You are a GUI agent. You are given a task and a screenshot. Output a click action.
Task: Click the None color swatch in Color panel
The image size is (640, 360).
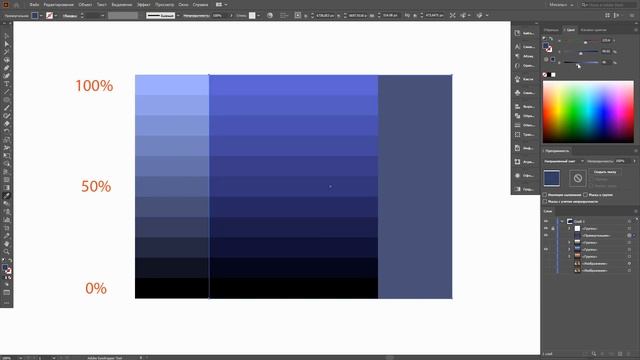point(545,75)
